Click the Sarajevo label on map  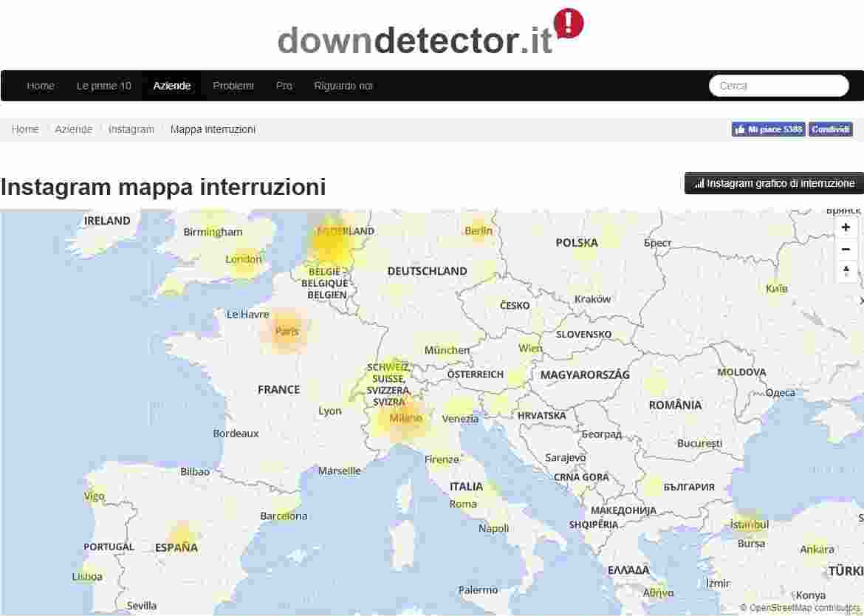(x=566, y=458)
